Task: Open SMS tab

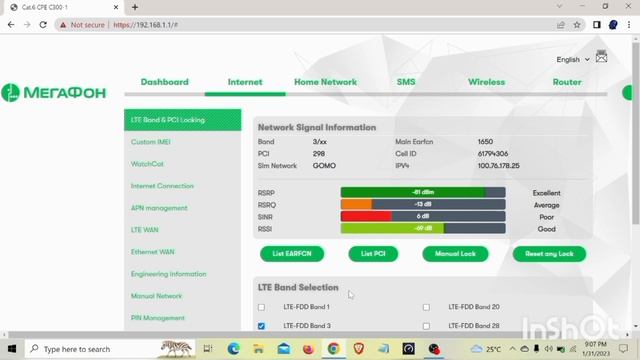Action: (406, 82)
